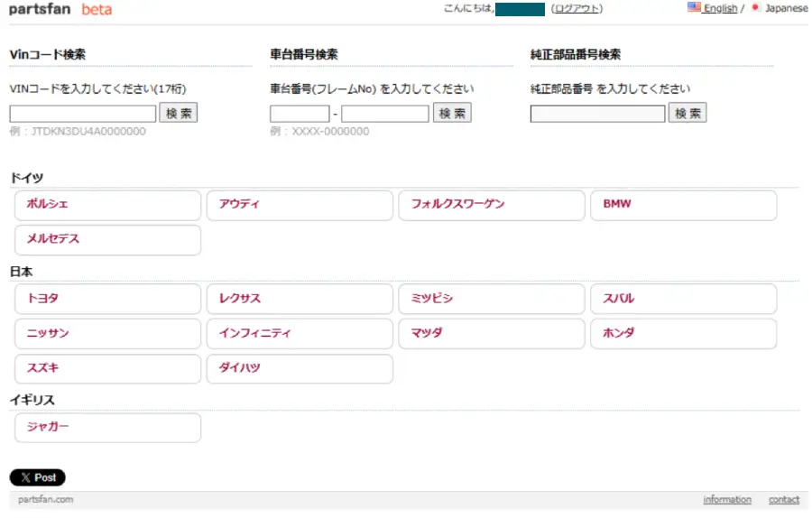
Task: Choose the トヨタ brand tile
Action: 107,299
